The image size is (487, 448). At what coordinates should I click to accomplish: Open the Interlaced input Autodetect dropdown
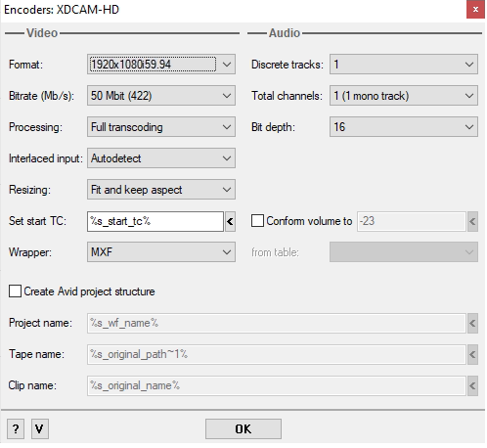[161, 158]
